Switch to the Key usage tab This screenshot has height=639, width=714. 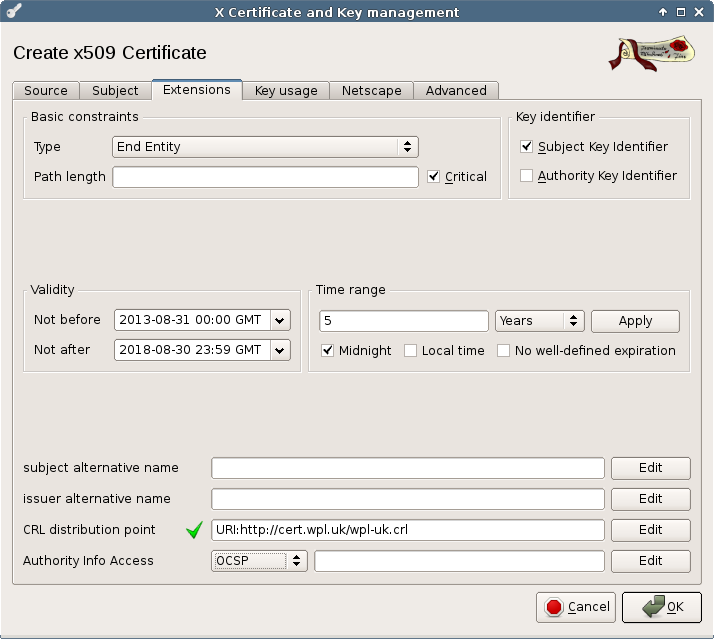pos(286,91)
